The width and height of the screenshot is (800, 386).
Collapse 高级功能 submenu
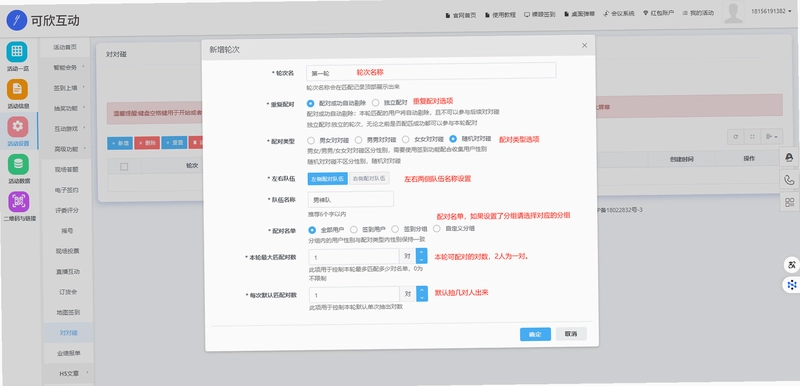pos(68,149)
